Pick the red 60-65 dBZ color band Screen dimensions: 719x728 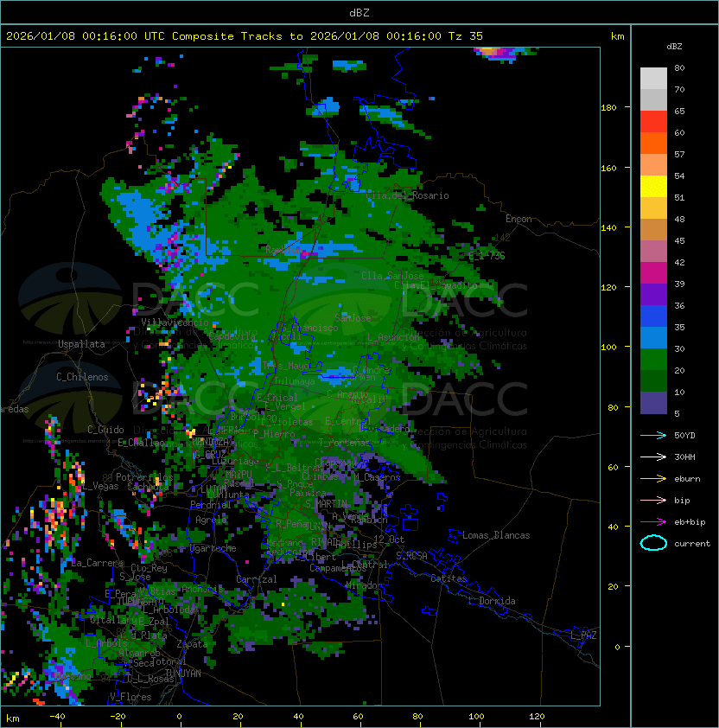(653, 122)
